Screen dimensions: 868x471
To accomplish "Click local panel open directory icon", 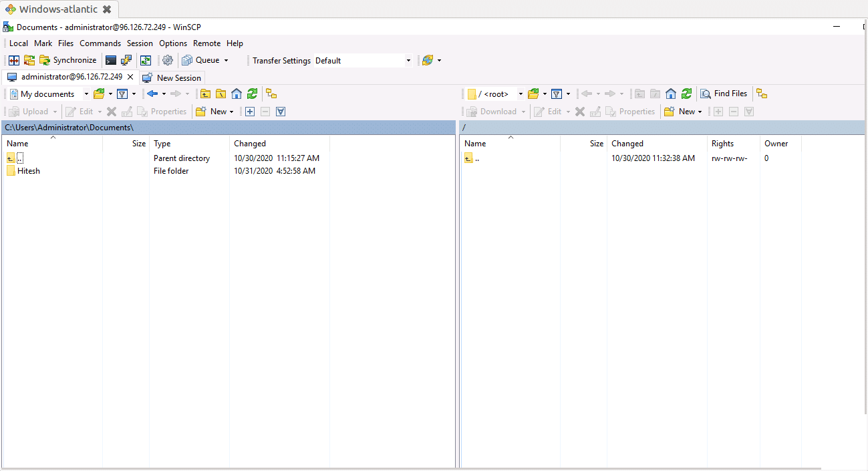I will (99, 94).
